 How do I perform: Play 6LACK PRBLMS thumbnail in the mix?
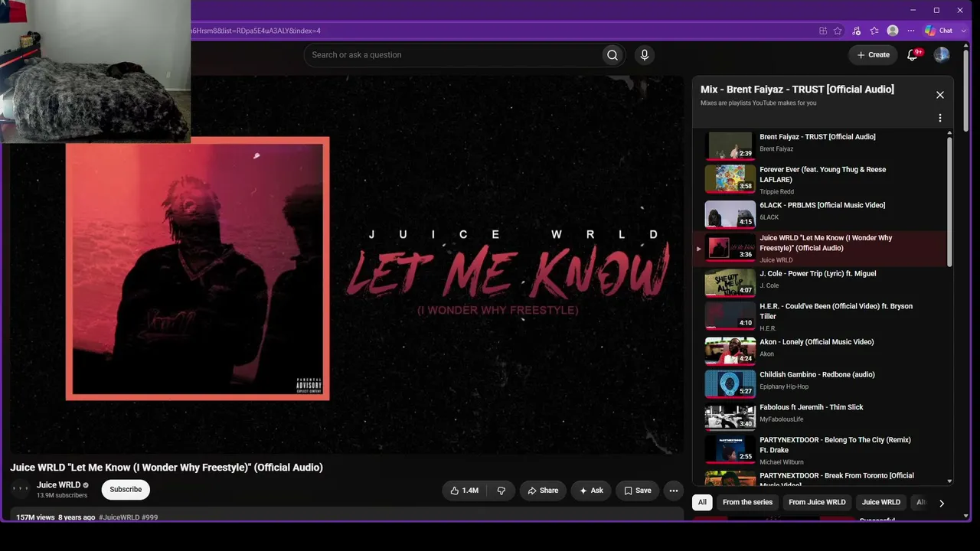730,214
